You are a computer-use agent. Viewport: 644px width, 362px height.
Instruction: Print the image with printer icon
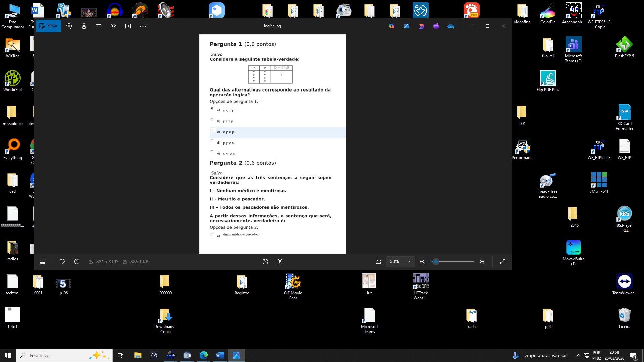tap(99, 26)
